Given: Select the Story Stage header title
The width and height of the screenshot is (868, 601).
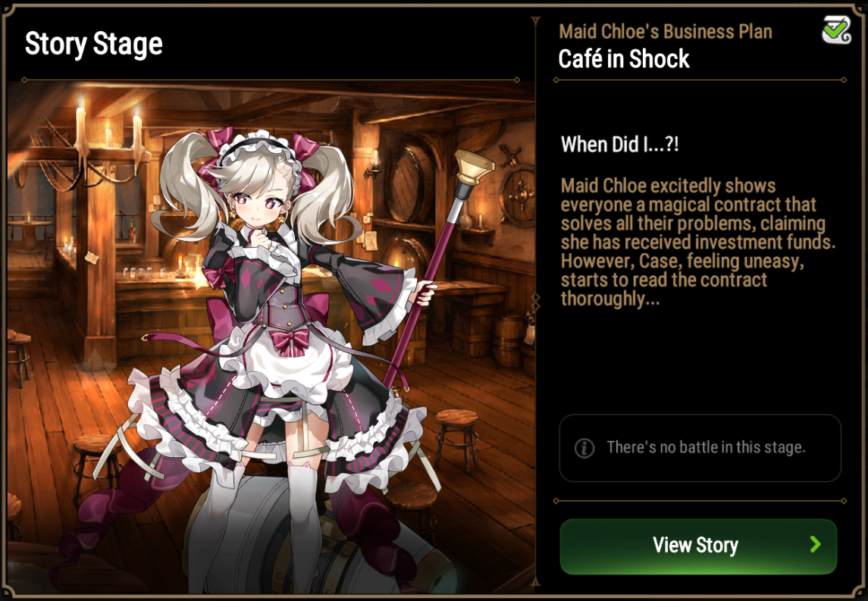Looking at the screenshot, I should click(x=93, y=44).
